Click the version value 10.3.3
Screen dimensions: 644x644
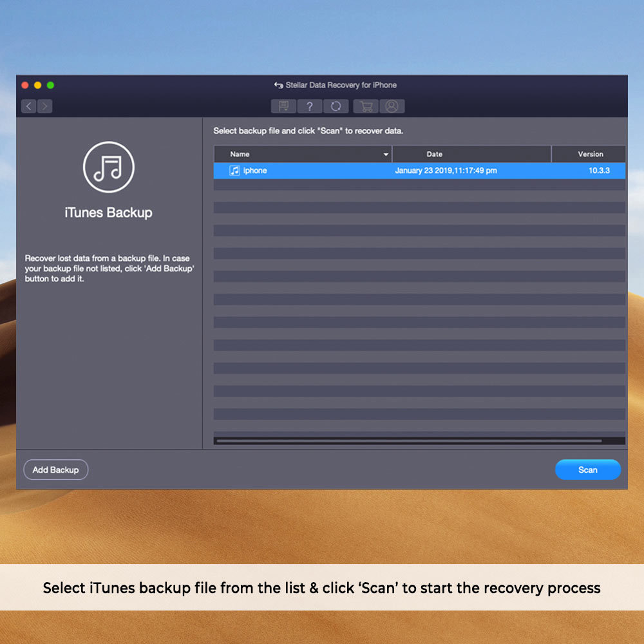(599, 171)
